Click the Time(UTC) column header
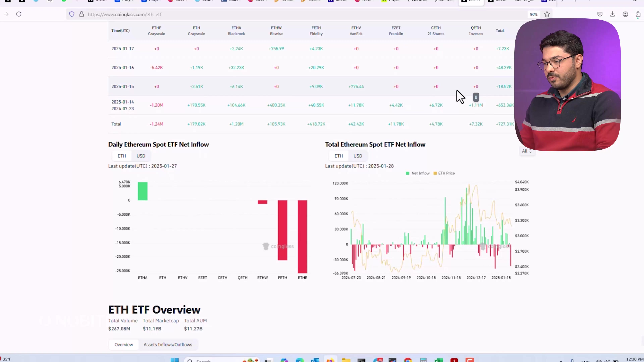The width and height of the screenshot is (644, 362). point(121,31)
